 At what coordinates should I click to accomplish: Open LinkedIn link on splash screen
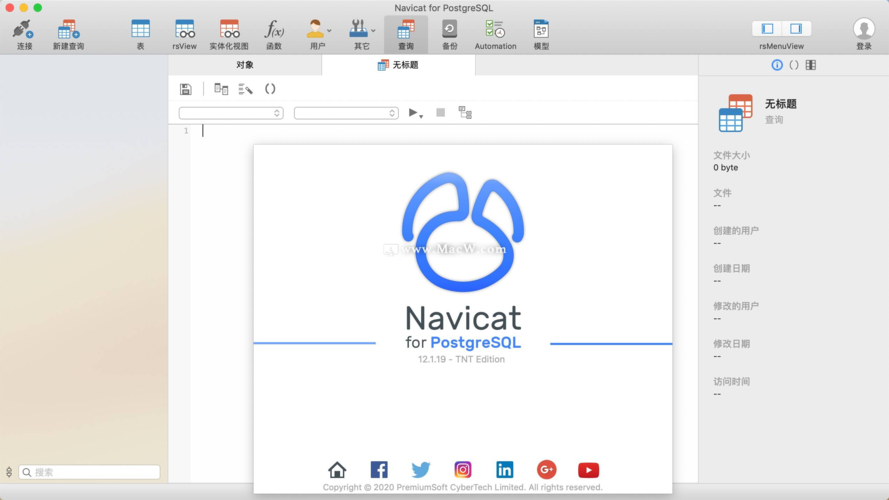click(x=505, y=469)
